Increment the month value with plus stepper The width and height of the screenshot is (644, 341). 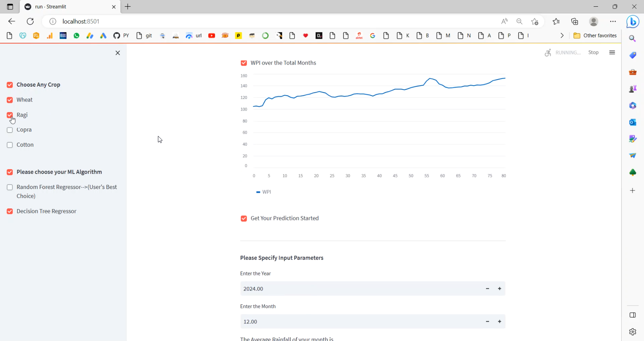500,321
